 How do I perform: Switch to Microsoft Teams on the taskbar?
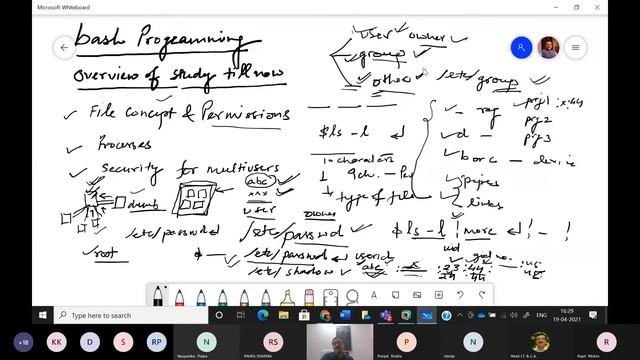[386, 315]
